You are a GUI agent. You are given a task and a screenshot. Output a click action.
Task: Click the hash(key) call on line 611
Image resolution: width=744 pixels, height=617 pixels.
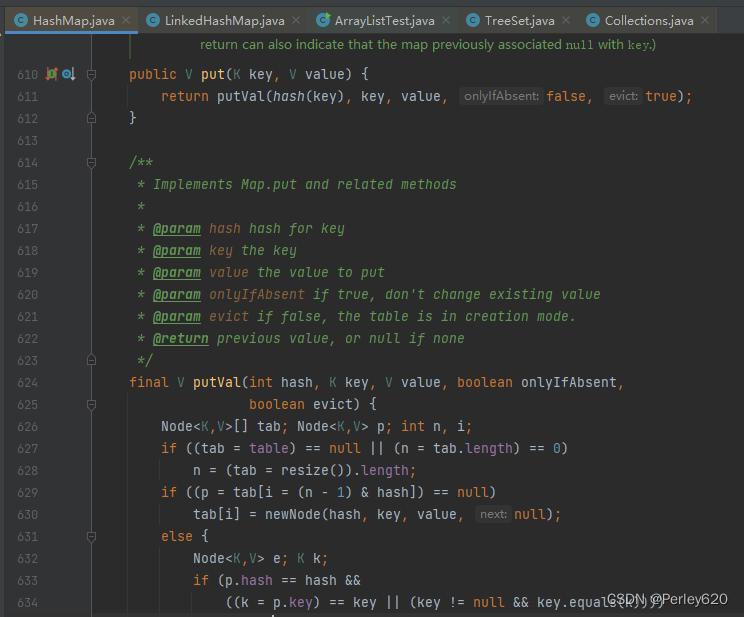(x=308, y=96)
